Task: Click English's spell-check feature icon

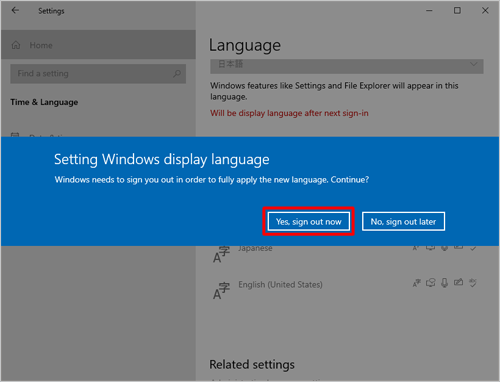Action: pyautogui.click(x=473, y=283)
